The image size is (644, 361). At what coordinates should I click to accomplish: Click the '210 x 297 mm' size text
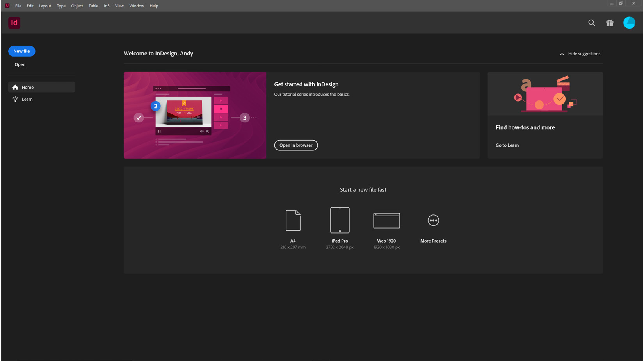pyautogui.click(x=293, y=247)
